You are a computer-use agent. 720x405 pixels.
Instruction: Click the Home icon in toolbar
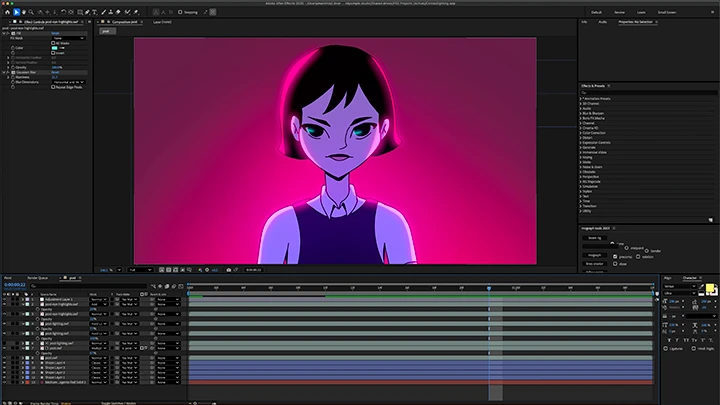click(7, 12)
